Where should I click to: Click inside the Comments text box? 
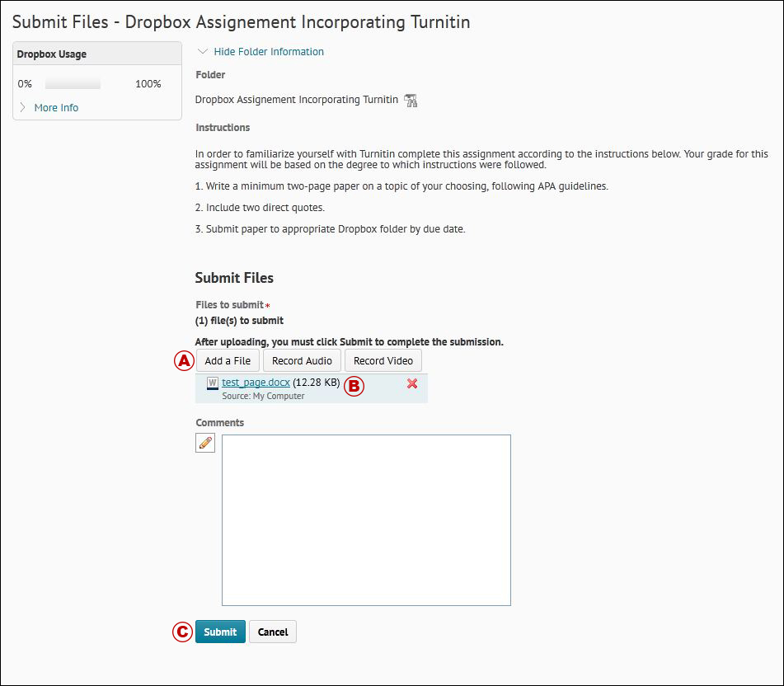pos(366,519)
